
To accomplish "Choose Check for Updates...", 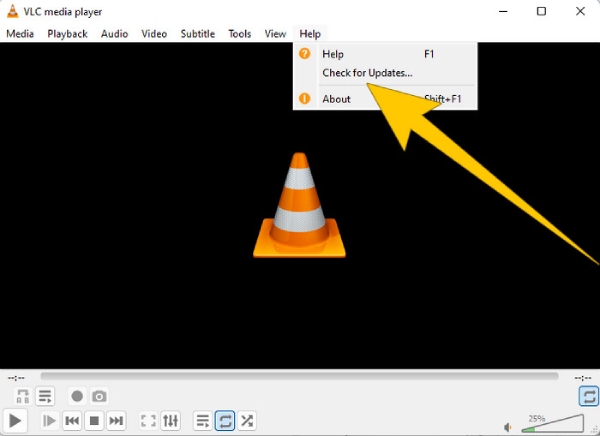I will coord(367,73).
